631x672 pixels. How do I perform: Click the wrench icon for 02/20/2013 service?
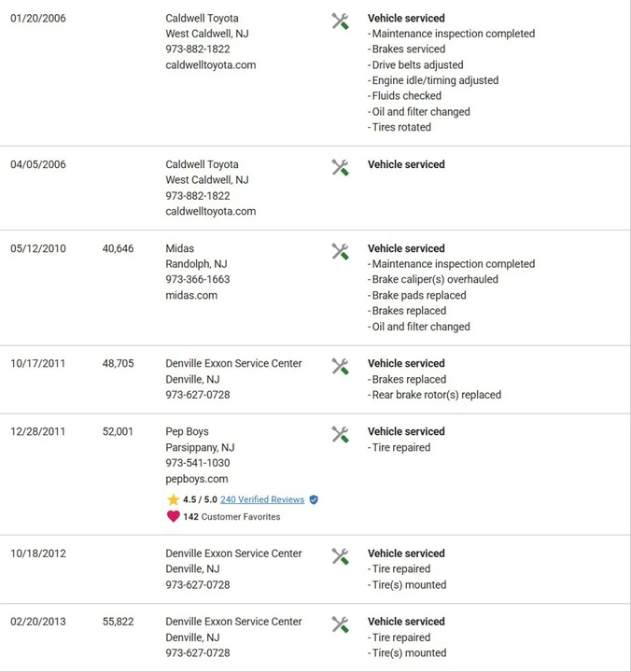click(x=340, y=624)
